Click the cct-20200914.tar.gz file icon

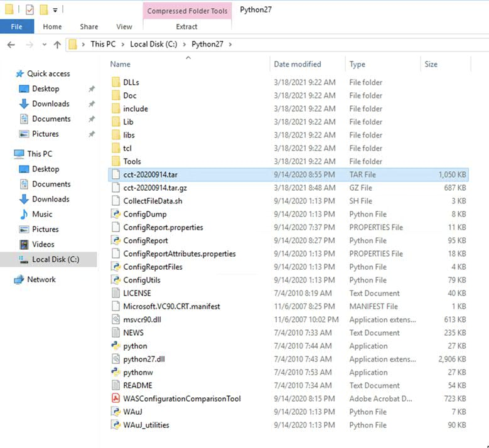pyautogui.click(x=116, y=188)
